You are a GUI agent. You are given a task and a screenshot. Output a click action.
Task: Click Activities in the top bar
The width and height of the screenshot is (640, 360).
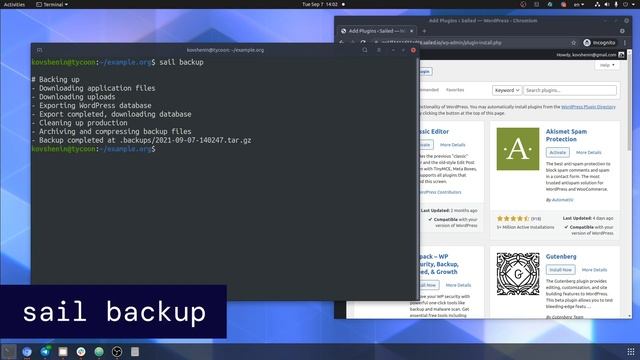pos(14,4)
